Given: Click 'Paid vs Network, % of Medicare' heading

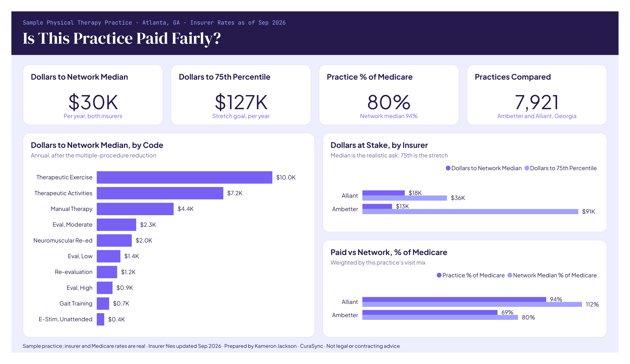Looking at the screenshot, I should click(389, 252).
